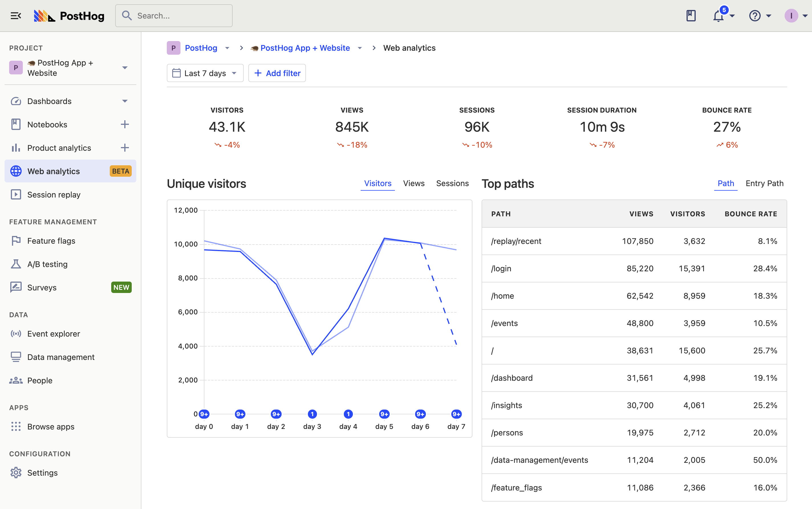Screen dimensions: 812x509
Task: Click the Add filter button
Action: pos(277,73)
